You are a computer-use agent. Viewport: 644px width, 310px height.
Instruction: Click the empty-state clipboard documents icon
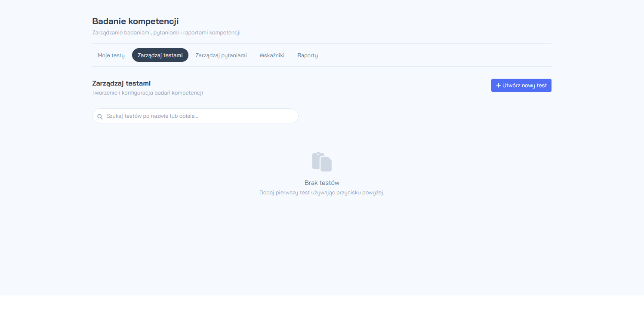click(322, 162)
